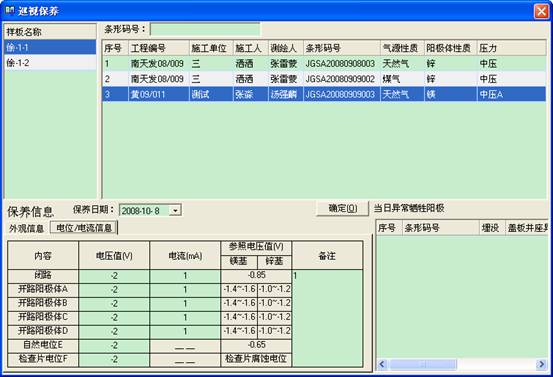Screen dimensions: 553x377
Task: Click the horizontal scrollbar thumb
Action: [x=423, y=364]
